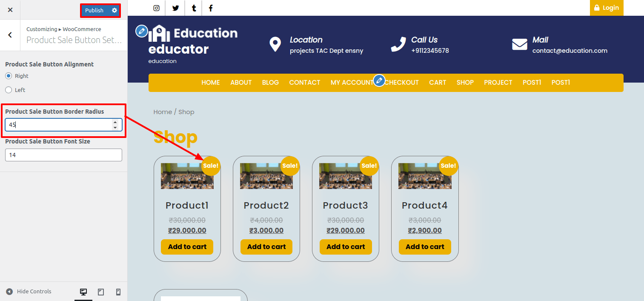Click edit pencil shortcut beside site logo
The height and width of the screenshot is (301, 644).
pos(141,31)
